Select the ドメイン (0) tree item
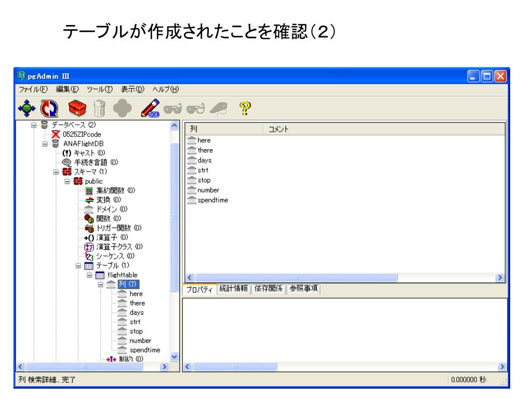The image size is (532, 399). [x=112, y=209]
